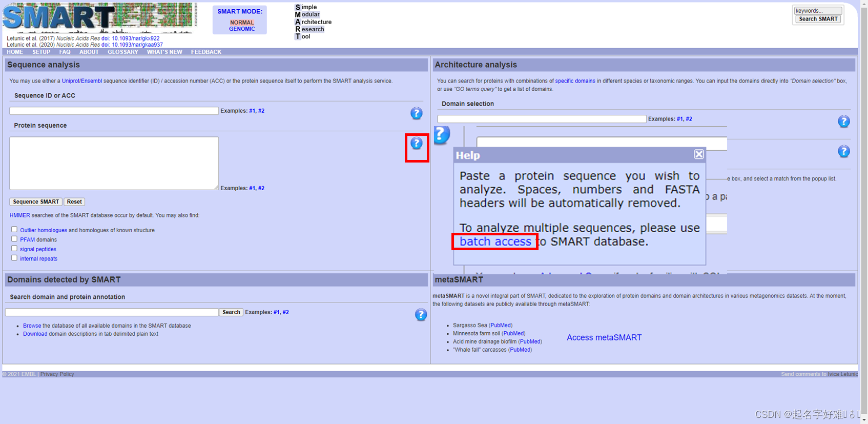
Task: Switch to NORMAL SMART mode
Action: [242, 23]
